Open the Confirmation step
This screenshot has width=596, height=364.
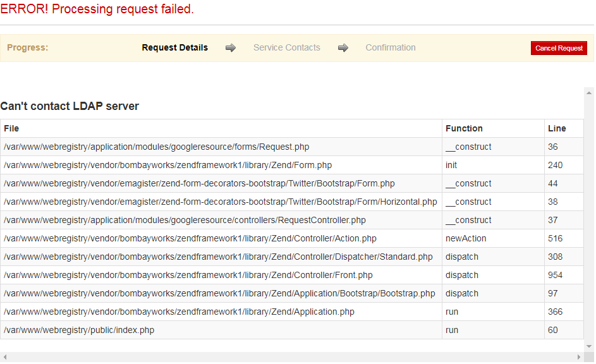[x=390, y=47]
